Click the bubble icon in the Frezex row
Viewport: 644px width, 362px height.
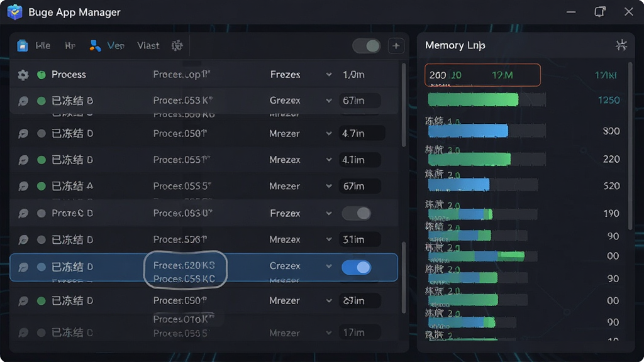(x=23, y=214)
